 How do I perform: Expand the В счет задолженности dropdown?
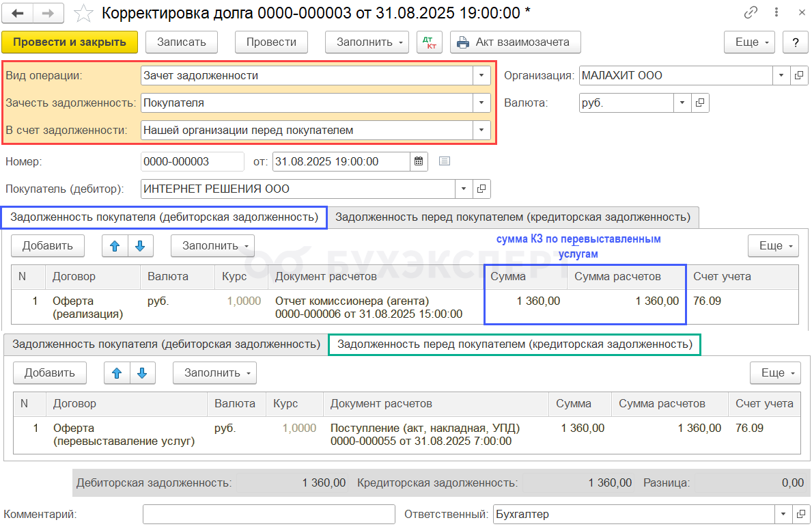(x=481, y=130)
